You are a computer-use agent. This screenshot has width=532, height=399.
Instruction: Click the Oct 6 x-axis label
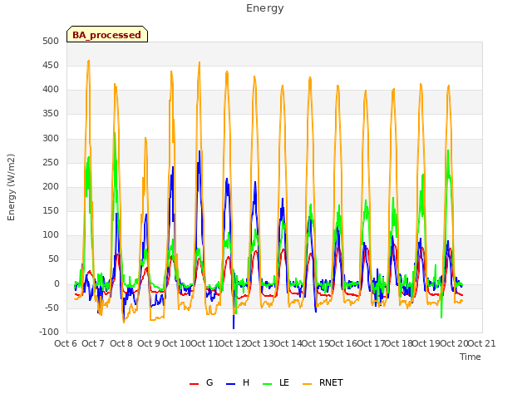pos(66,343)
